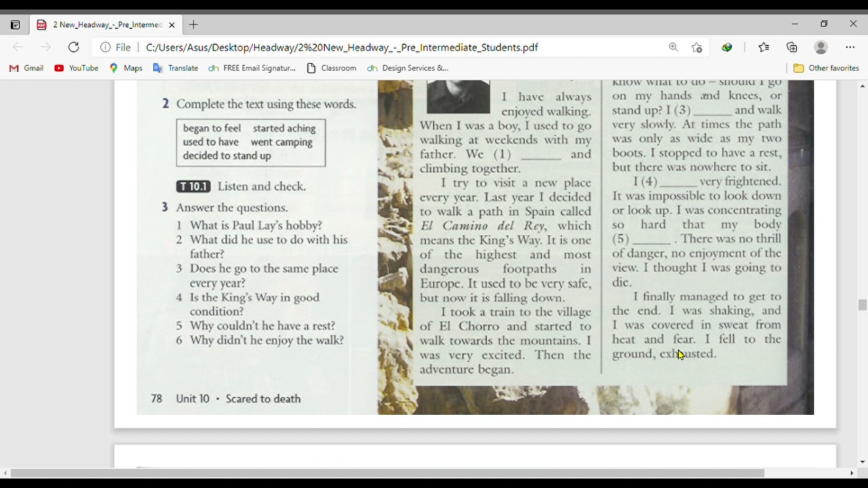Open the Collections panel

pyautogui.click(x=792, y=47)
